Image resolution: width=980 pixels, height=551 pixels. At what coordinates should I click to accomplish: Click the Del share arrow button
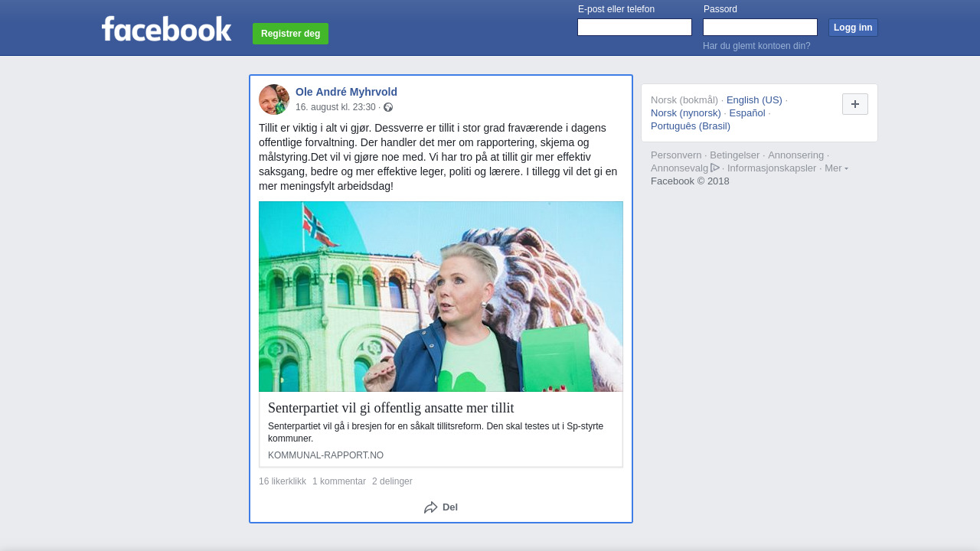click(x=441, y=507)
